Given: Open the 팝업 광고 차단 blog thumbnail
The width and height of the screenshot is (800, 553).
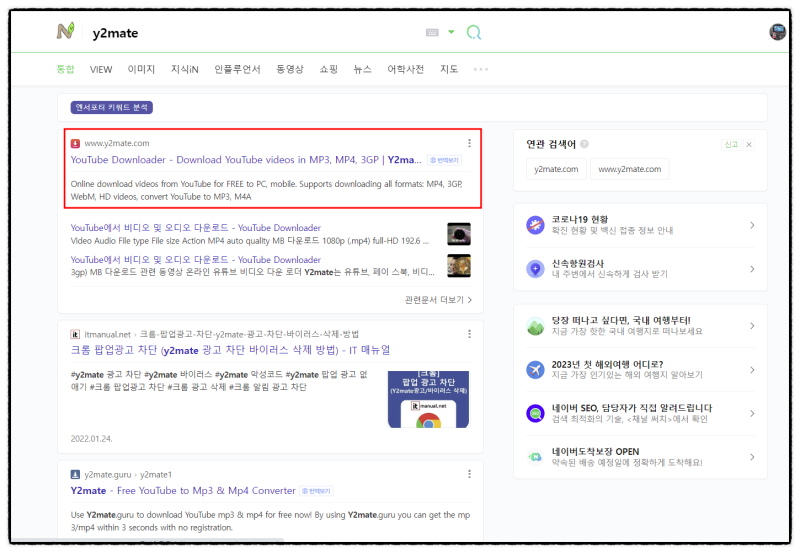Looking at the screenshot, I should (428, 399).
